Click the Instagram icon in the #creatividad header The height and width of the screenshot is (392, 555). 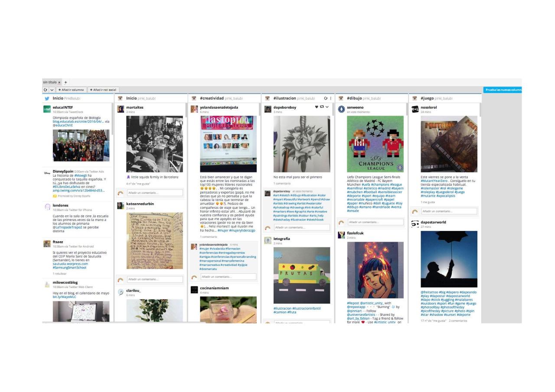[x=194, y=98]
